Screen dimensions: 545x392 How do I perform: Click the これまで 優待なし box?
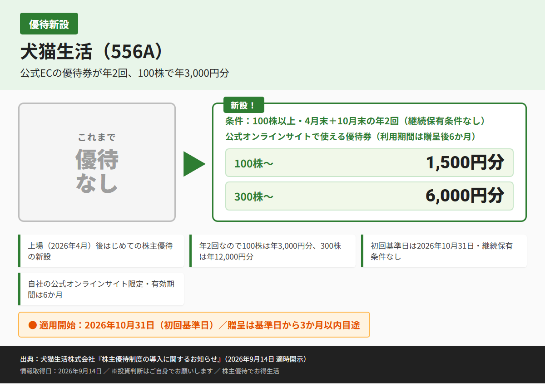97,162
